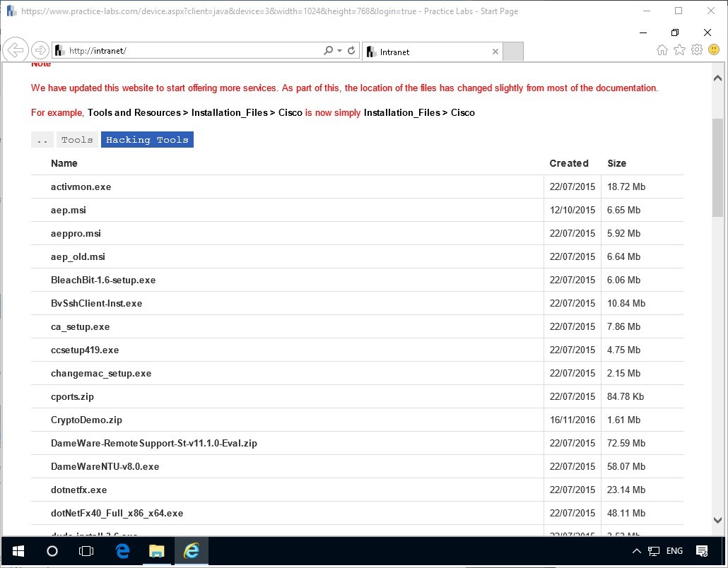This screenshot has height=568, width=728.
Task: Open File Explorer from the taskbar
Action: coord(156,551)
